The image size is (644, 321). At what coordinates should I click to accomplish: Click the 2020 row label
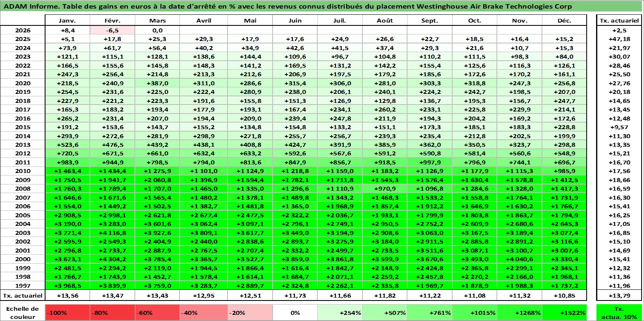click(x=23, y=83)
